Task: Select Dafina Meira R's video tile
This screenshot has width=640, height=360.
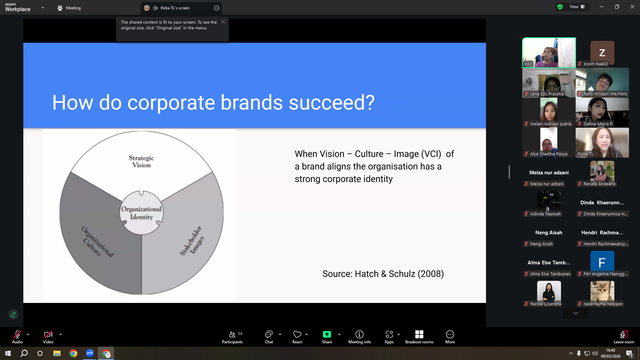Action: 602,113
